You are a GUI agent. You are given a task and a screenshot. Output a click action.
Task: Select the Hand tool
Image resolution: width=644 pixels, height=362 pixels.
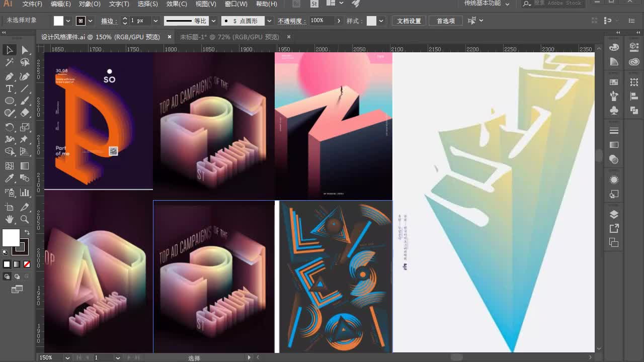[9, 219]
